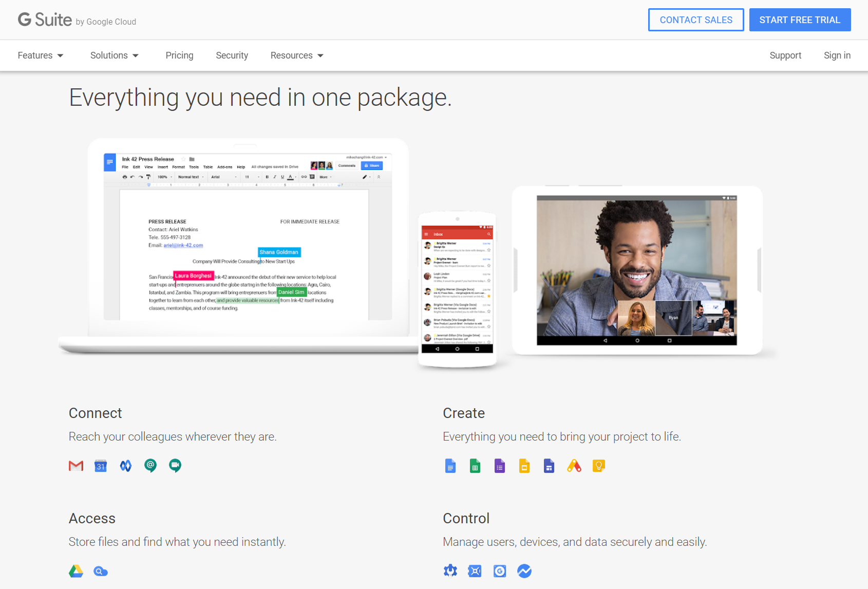
Task: Open the dark blue Sites icon
Action: pyautogui.click(x=549, y=466)
